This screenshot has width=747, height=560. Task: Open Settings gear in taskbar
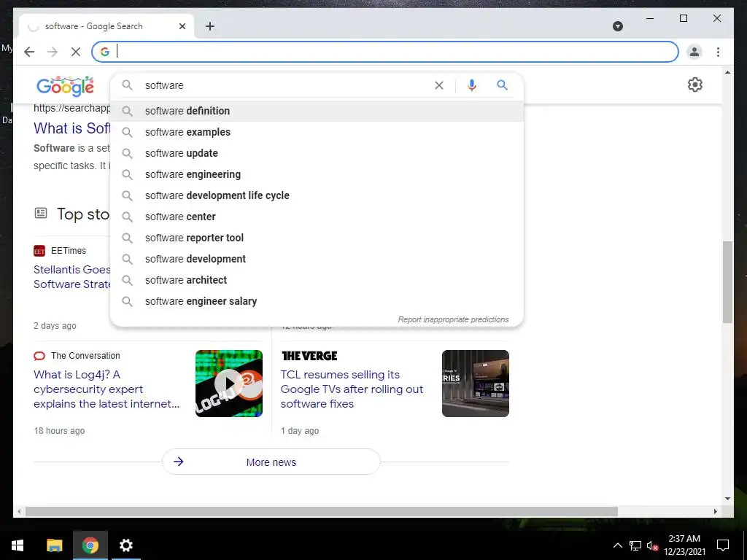click(125, 545)
